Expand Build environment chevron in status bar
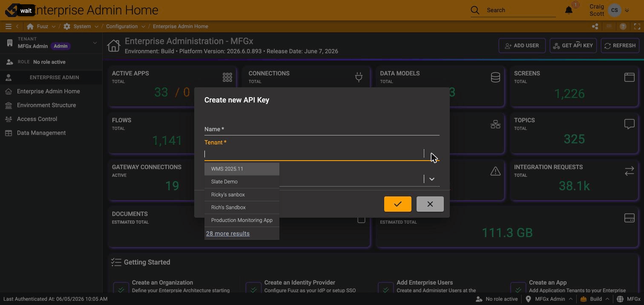The height and width of the screenshot is (305, 644). [x=607, y=299]
